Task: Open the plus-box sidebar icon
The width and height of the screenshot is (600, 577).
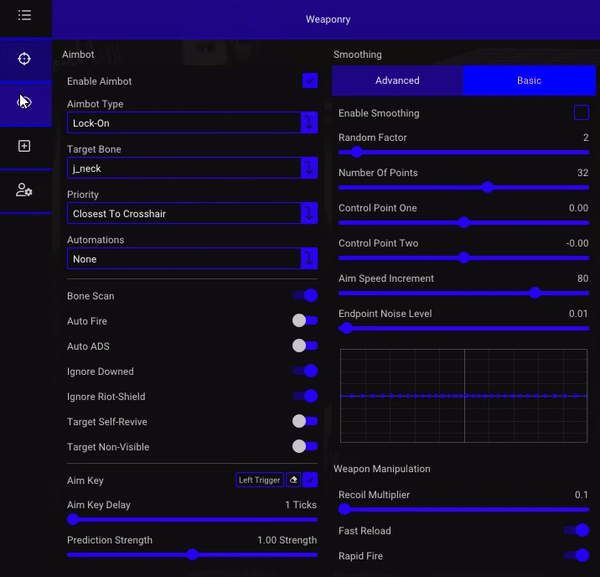Action: click(x=24, y=146)
